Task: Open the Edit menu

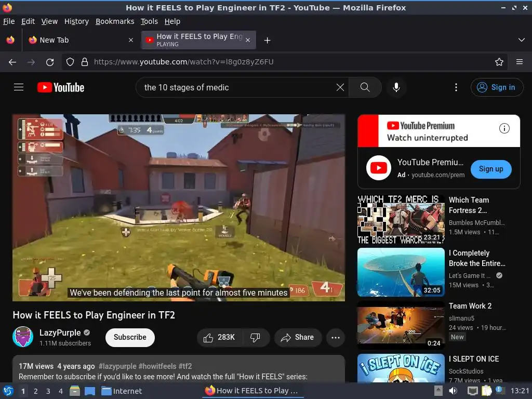Action: tap(28, 21)
